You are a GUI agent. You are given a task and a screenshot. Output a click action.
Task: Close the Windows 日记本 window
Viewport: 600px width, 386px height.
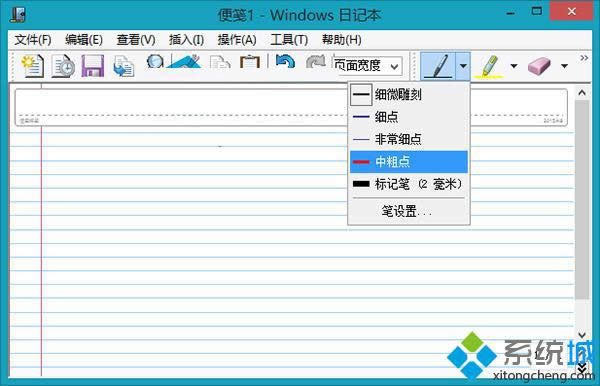pyautogui.click(x=572, y=11)
